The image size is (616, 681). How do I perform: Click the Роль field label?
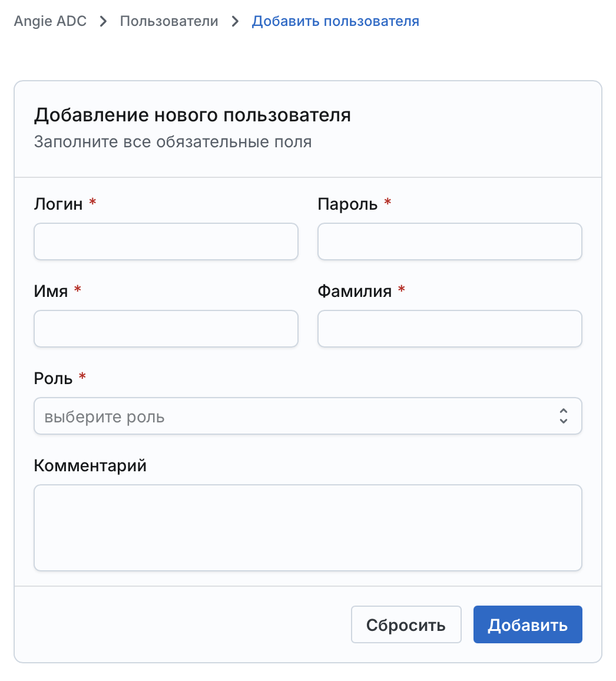(53, 378)
